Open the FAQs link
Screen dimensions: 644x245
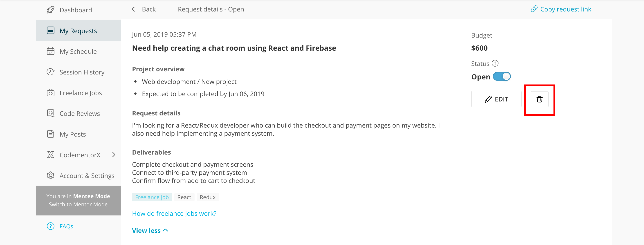click(66, 226)
